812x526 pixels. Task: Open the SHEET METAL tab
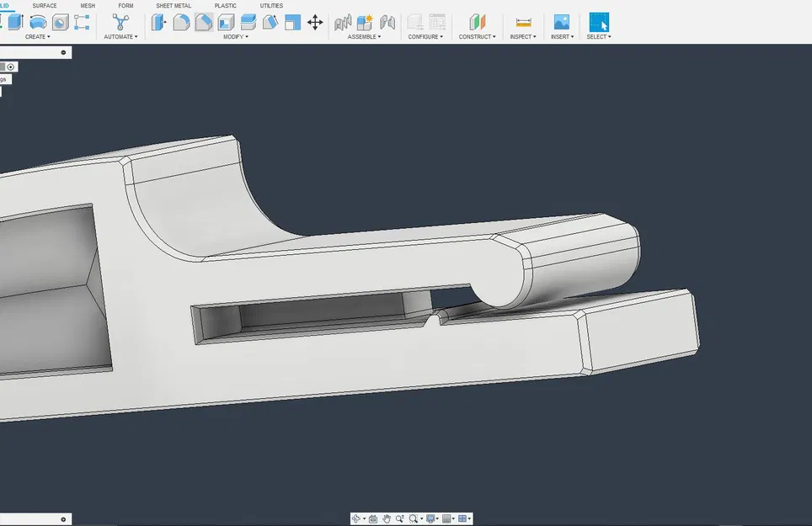pos(174,6)
